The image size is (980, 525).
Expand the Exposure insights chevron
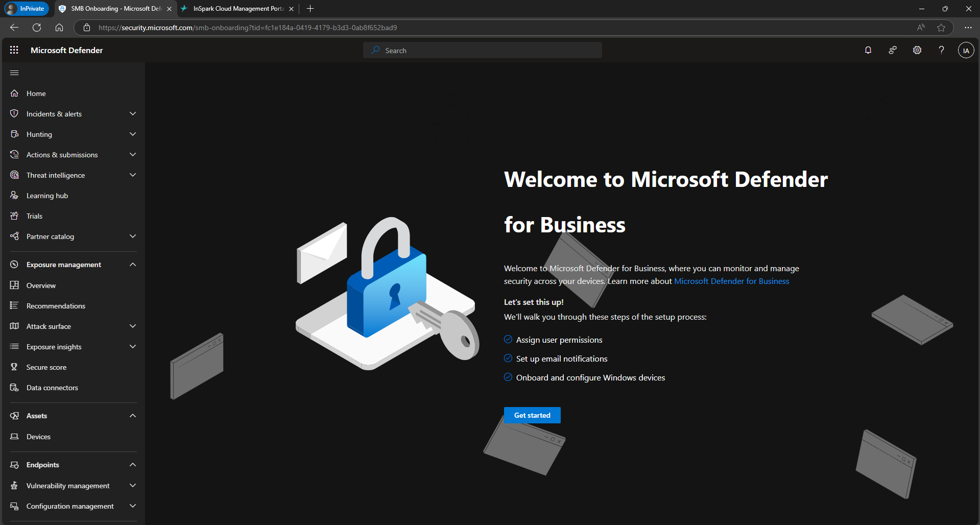point(133,346)
